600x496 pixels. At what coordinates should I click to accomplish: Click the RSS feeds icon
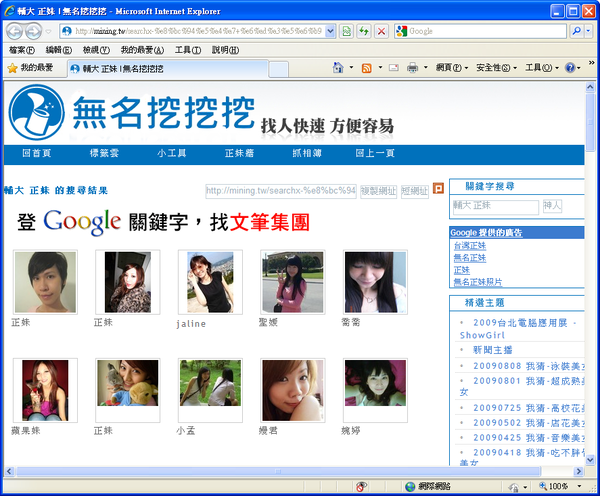click(367, 68)
